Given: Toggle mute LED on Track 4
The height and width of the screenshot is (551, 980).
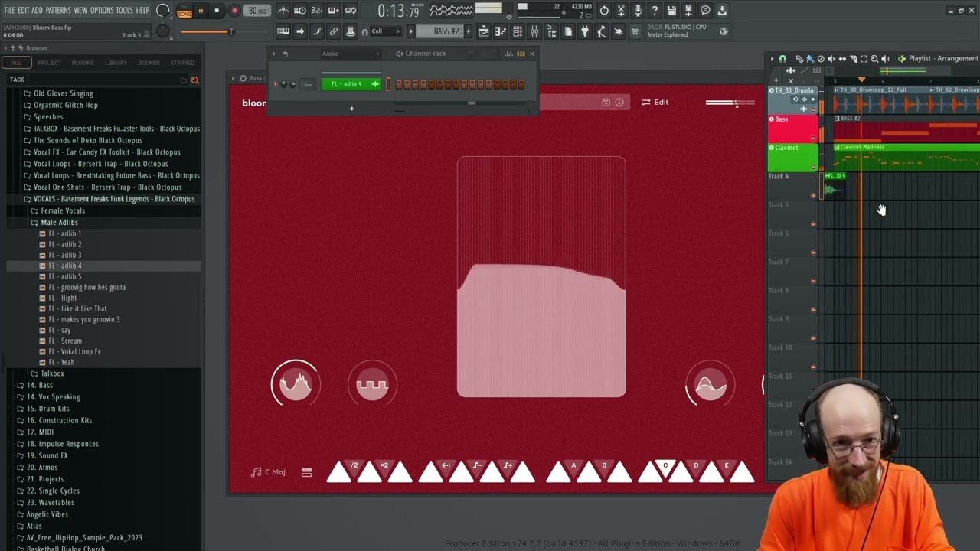Looking at the screenshot, I should pyautogui.click(x=813, y=196).
